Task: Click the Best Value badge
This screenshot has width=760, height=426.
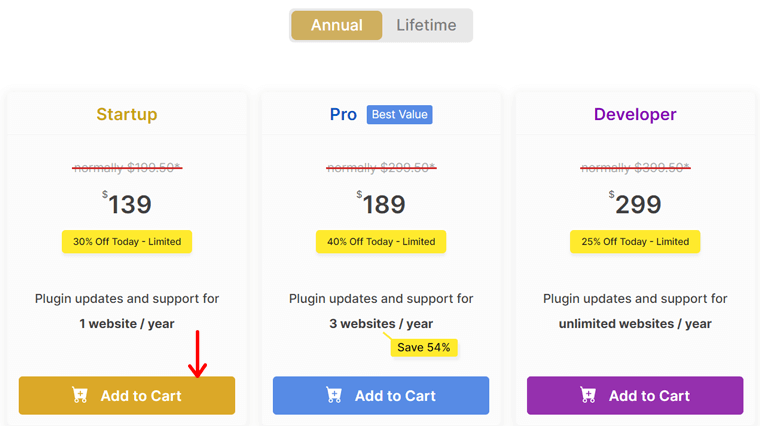Action: [x=399, y=114]
